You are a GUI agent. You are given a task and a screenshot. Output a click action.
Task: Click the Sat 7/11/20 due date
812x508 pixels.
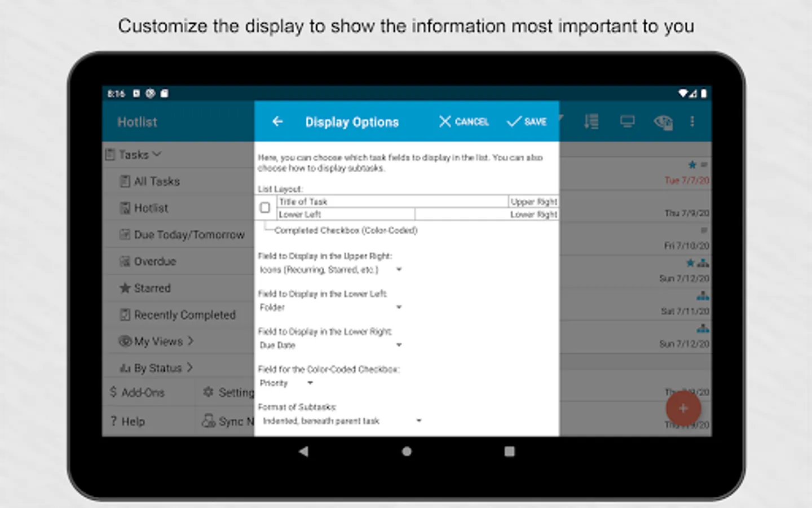tap(685, 312)
